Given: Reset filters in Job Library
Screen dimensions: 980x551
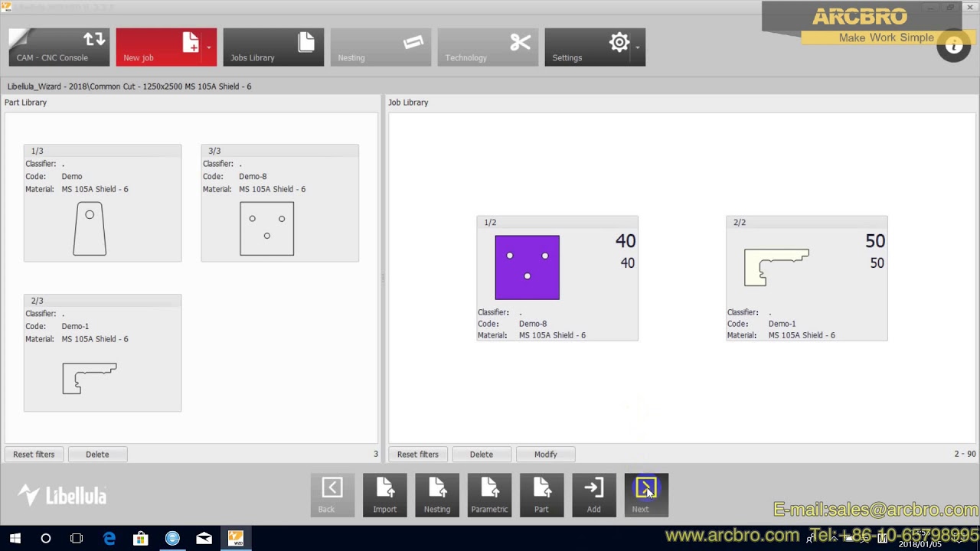Looking at the screenshot, I should (418, 454).
